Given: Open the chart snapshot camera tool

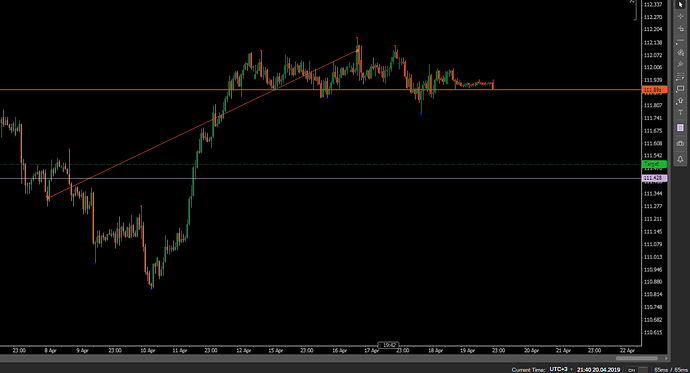Looking at the screenshot, I should click(x=680, y=143).
